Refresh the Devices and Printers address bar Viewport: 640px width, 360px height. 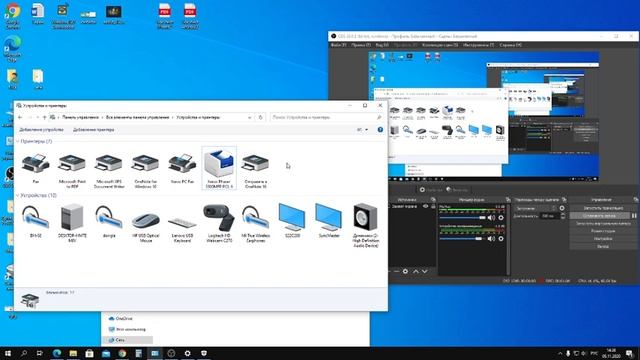[260, 117]
